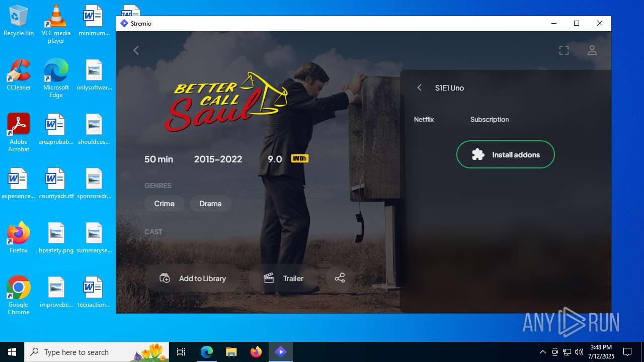Select the summaryse... image file
The height and width of the screenshot is (362, 644).
click(94, 238)
